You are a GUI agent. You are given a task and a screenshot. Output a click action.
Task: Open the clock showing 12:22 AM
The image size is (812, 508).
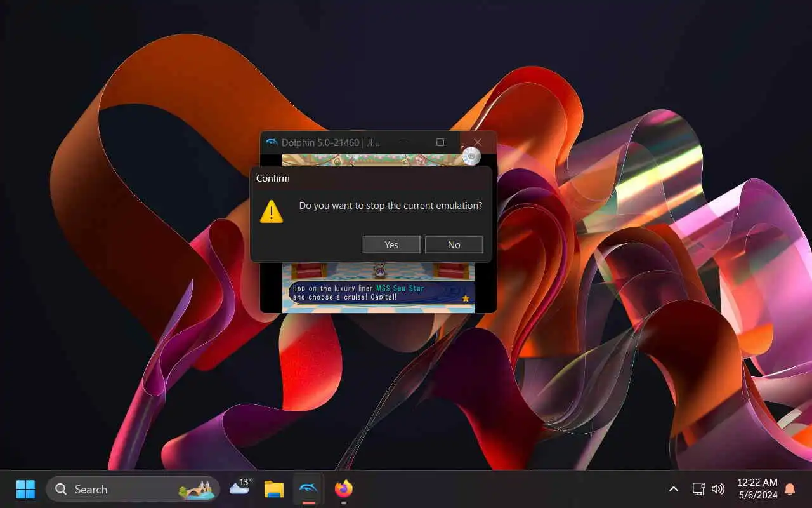coord(757,489)
